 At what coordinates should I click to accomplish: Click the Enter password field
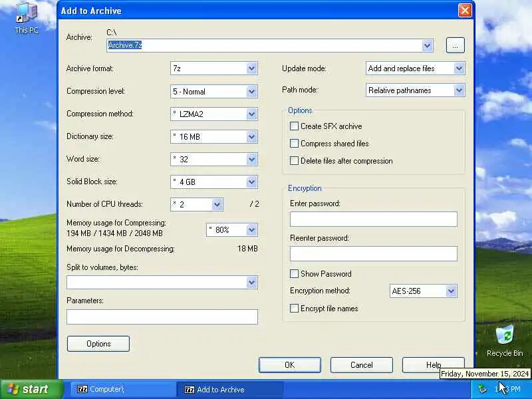374,219
